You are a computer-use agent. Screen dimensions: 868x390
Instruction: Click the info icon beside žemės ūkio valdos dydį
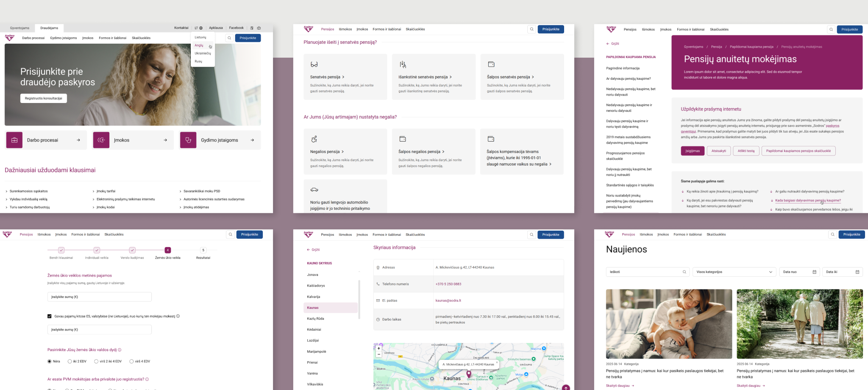(120, 350)
